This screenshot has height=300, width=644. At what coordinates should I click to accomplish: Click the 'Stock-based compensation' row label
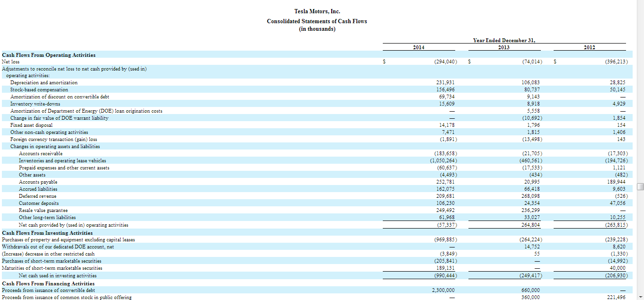[x=39, y=89]
